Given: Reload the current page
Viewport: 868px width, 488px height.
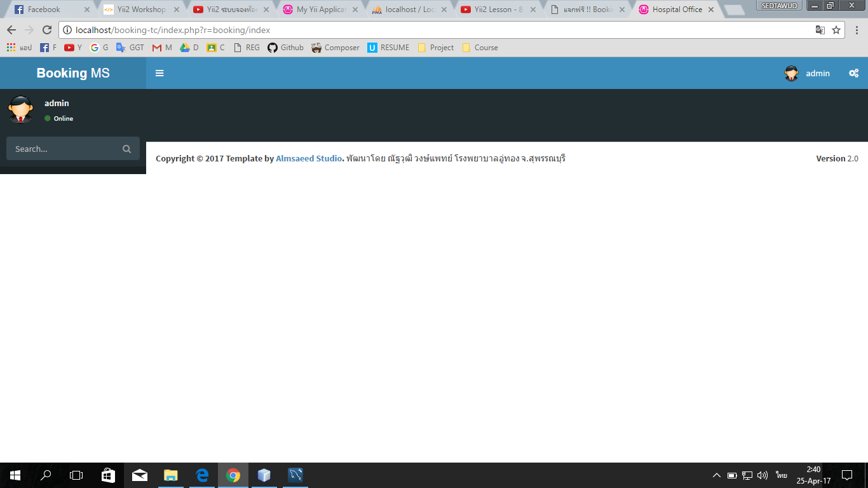Looking at the screenshot, I should pyautogui.click(x=46, y=30).
